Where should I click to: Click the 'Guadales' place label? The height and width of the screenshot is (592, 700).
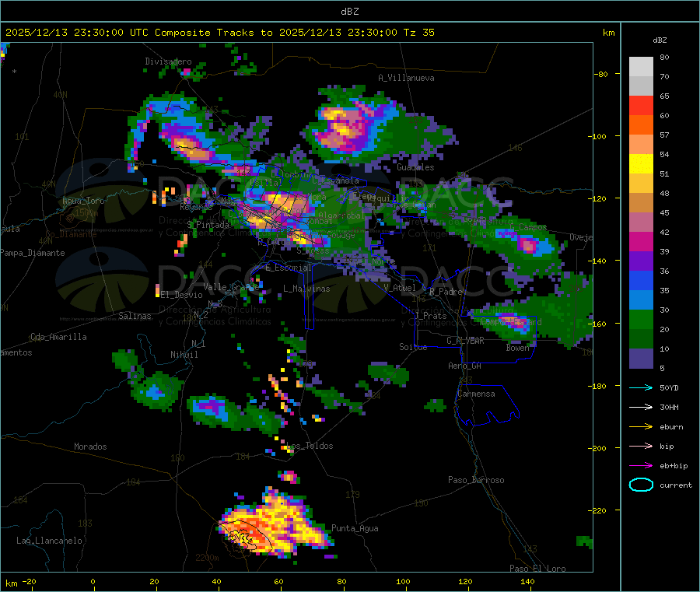415,167
